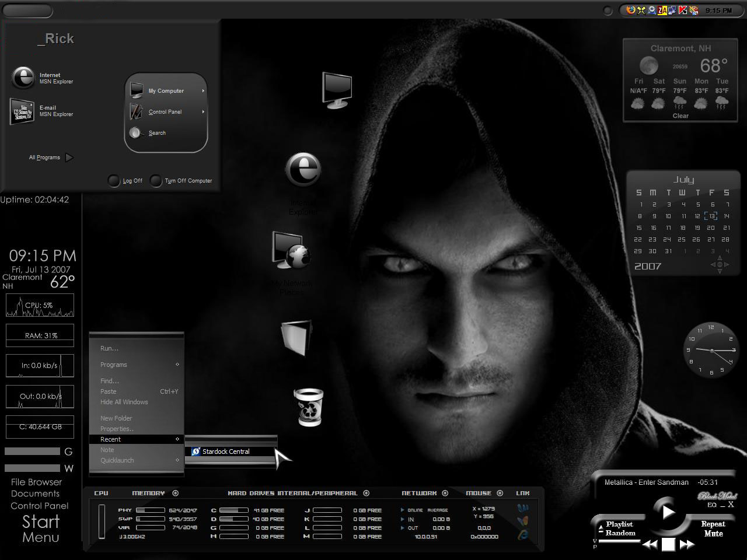This screenshot has width=747, height=560.
Task: Launch Internet MSN Explorer from Start panel
Action: 43,78
